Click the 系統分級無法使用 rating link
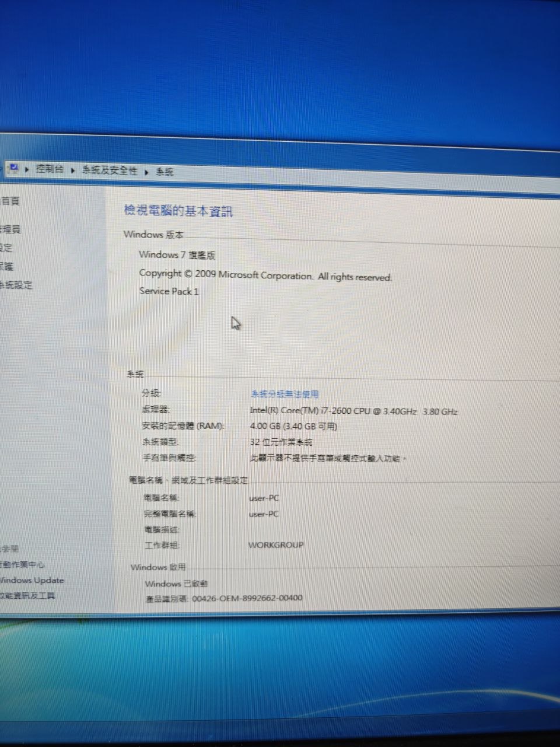The image size is (560, 747). pos(285,395)
